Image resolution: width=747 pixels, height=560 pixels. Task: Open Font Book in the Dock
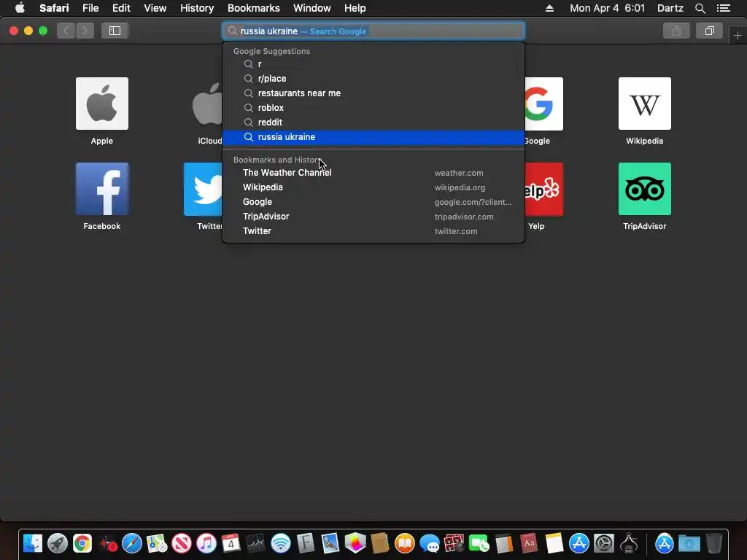[306, 543]
